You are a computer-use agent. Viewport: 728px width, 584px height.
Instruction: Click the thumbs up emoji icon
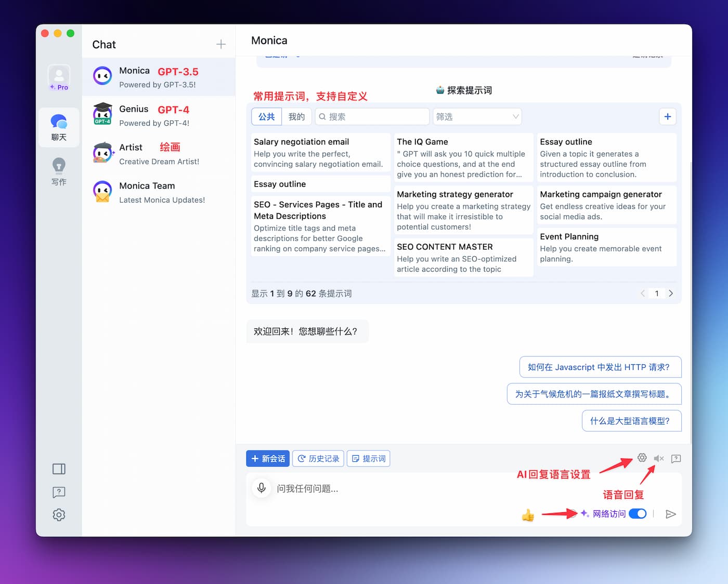click(x=528, y=515)
